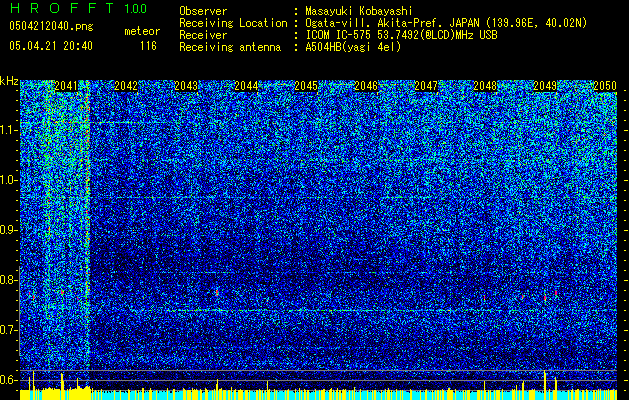Click the 2047 time marker
Screen dimensions: 629x400
[426, 86]
